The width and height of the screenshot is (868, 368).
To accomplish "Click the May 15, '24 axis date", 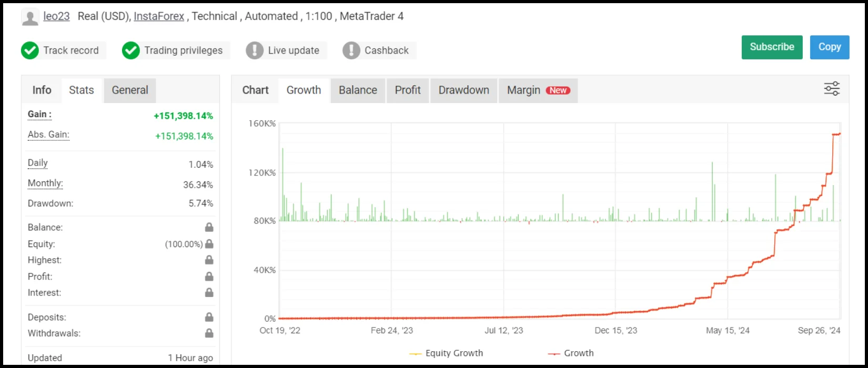I will [x=728, y=331].
